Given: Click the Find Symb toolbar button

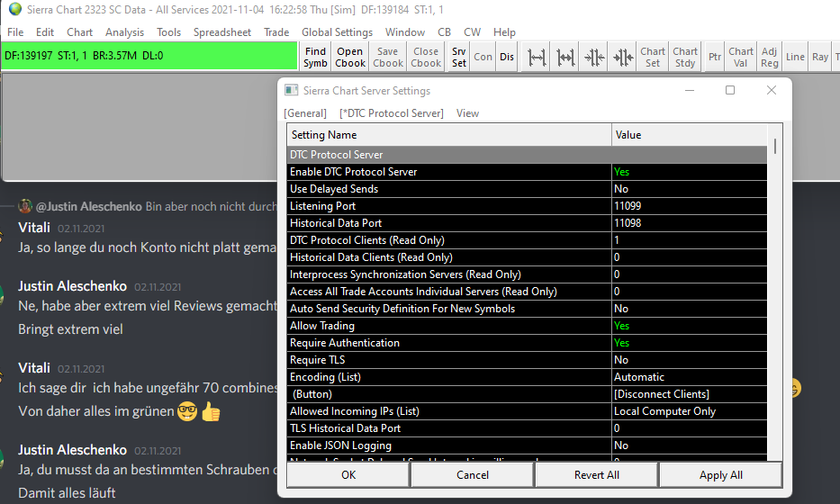Looking at the screenshot, I should (x=315, y=57).
